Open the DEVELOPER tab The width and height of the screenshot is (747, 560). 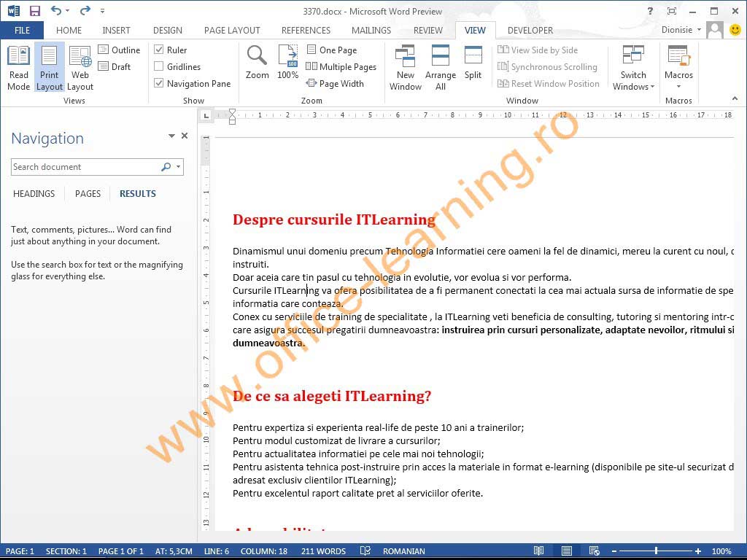[x=530, y=30]
